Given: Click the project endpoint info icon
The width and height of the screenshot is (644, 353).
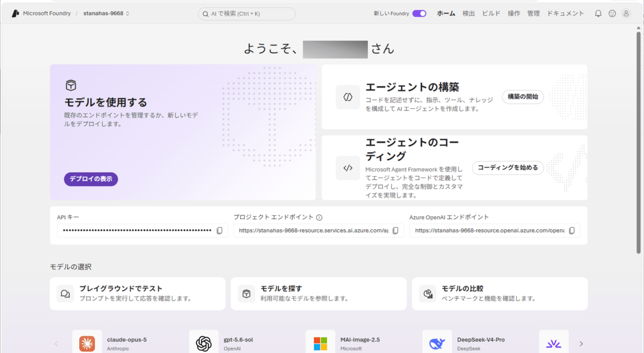Looking at the screenshot, I should (319, 217).
